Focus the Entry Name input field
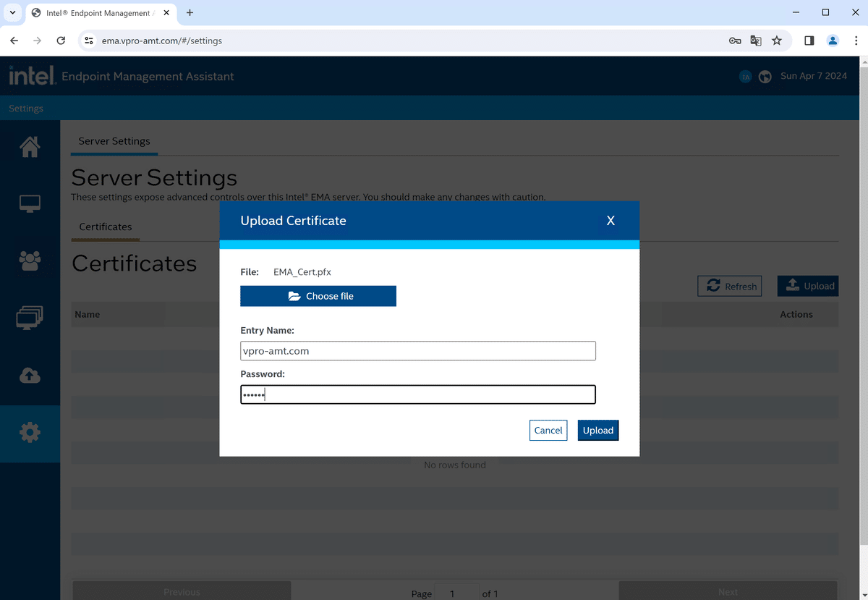 tap(418, 351)
